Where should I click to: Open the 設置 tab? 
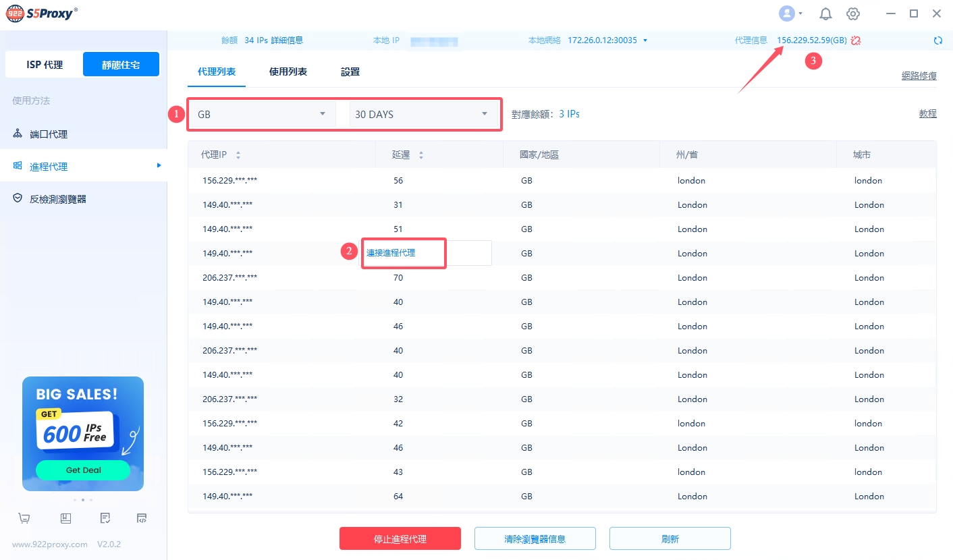[x=350, y=72]
